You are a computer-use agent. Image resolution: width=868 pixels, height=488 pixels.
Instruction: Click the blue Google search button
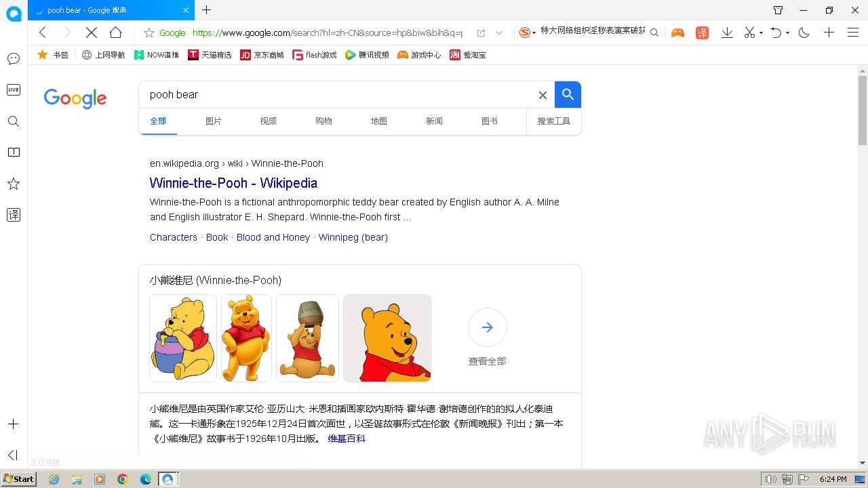(568, 95)
